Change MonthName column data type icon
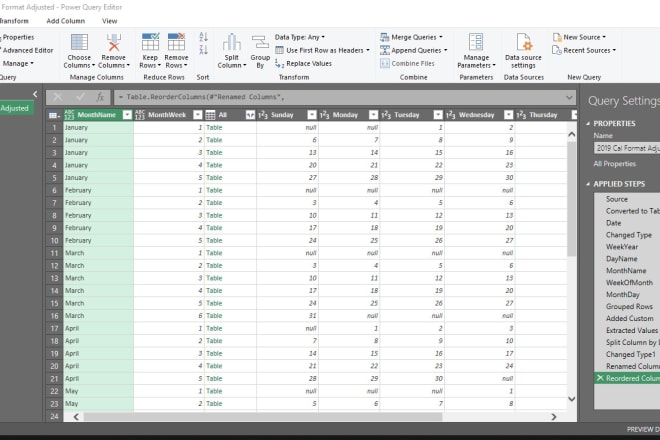The width and height of the screenshot is (660, 440). (x=69, y=115)
